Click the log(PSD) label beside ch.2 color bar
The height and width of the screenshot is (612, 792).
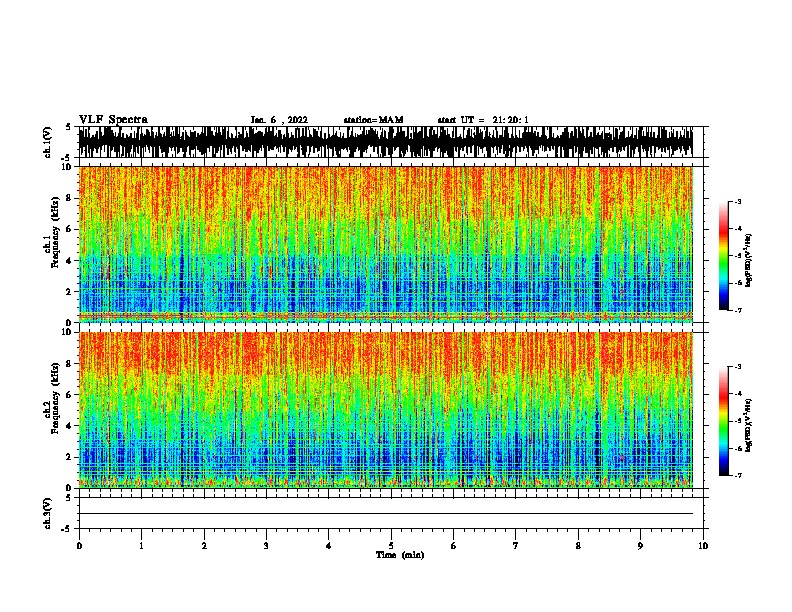click(749, 425)
